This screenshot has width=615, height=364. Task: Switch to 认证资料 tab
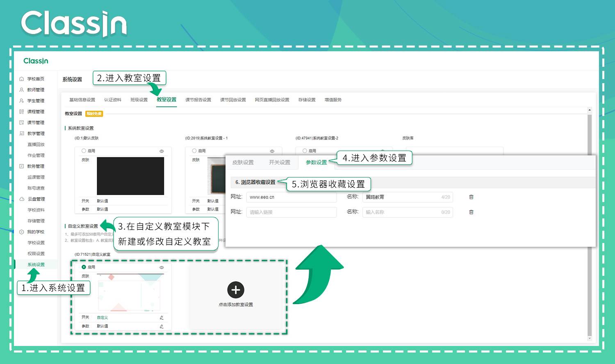113,100
